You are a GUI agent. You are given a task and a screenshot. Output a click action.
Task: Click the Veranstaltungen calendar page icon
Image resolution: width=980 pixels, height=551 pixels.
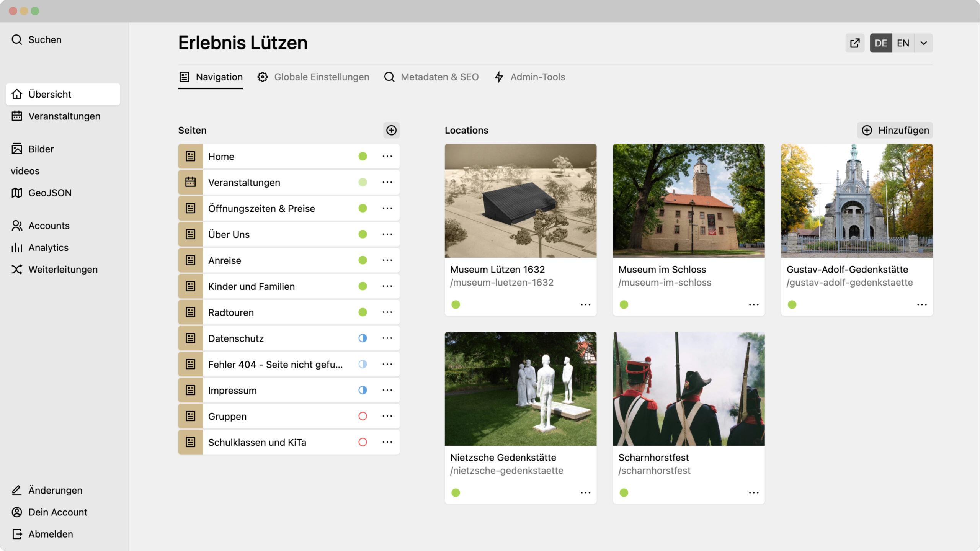190,182
